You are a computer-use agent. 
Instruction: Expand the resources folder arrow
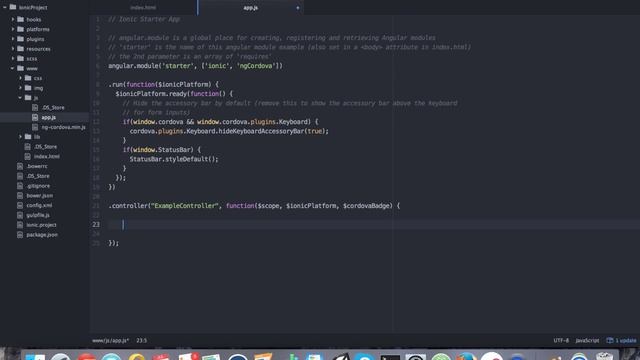[13, 49]
